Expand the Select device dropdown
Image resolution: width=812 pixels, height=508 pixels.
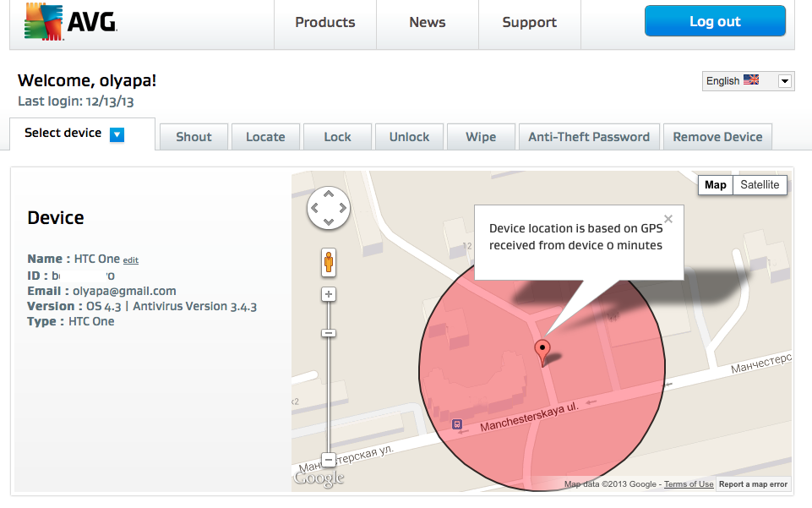[117, 134]
